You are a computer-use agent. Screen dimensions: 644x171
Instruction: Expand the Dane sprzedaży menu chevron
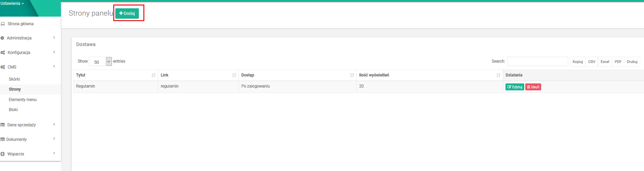(x=54, y=125)
